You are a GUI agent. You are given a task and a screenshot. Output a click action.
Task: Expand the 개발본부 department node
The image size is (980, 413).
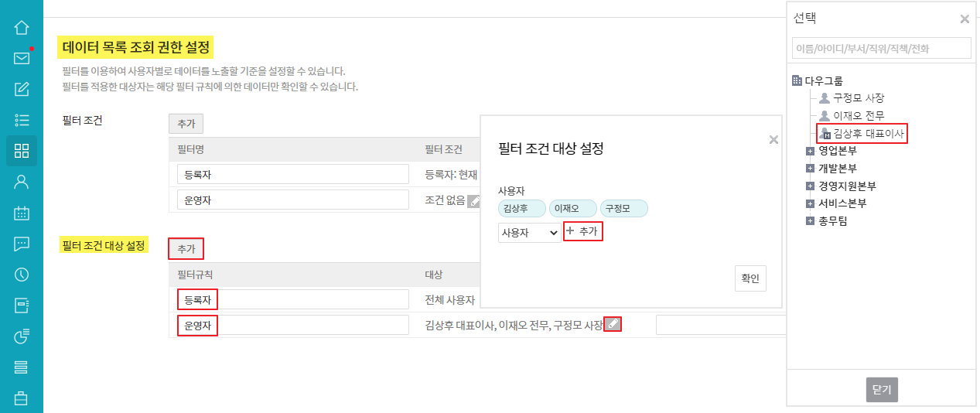tap(810, 169)
